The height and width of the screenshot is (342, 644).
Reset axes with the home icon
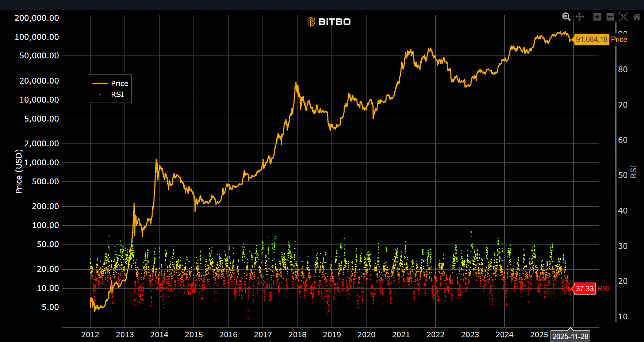637,17
